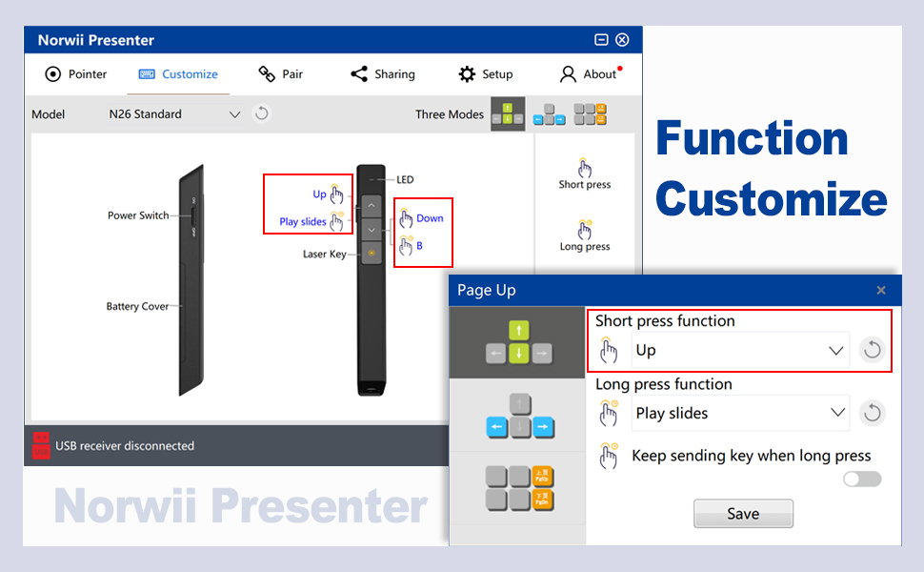Choose the blue arrow keys mode icon

click(550, 113)
